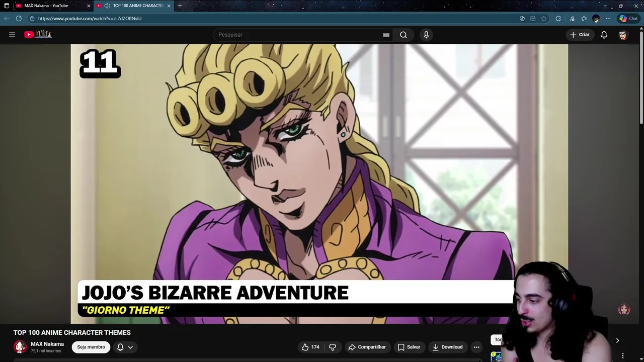This screenshot has width=644, height=362.
Task: Open the Copilot Chat button
Action: (x=628, y=18)
